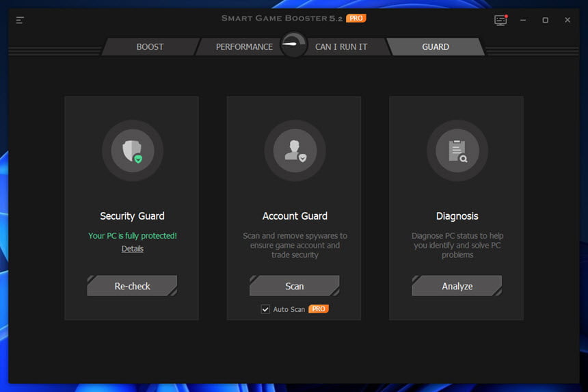Image resolution: width=588 pixels, height=392 pixels.
Task: Open the hamburger menu icon
Action: (20, 21)
